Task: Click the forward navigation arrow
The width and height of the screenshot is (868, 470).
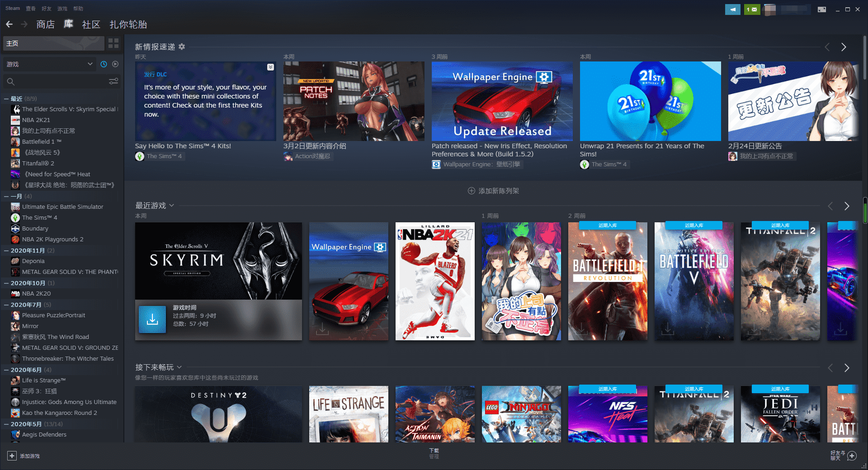Action: coord(24,24)
